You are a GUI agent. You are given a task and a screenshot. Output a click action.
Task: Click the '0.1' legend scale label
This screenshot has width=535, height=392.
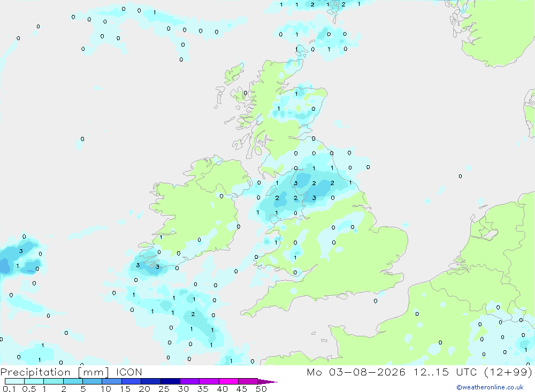pyautogui.click(x=9, y=389)
